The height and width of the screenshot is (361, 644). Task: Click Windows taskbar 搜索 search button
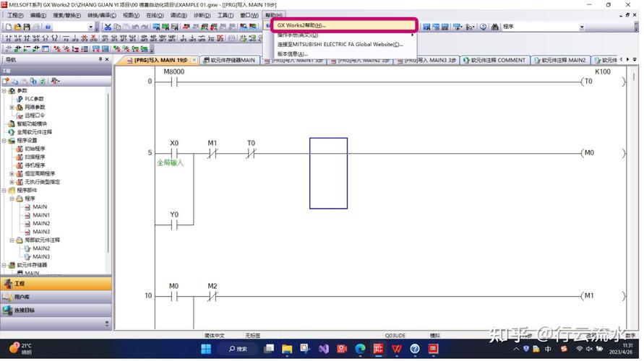click(238, 349)
